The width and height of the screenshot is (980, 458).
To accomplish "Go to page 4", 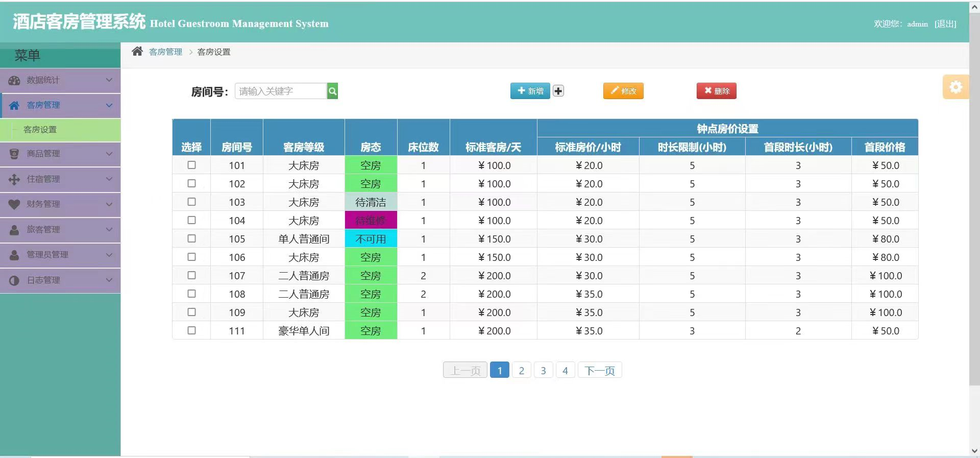I will (x=565, y=370).
